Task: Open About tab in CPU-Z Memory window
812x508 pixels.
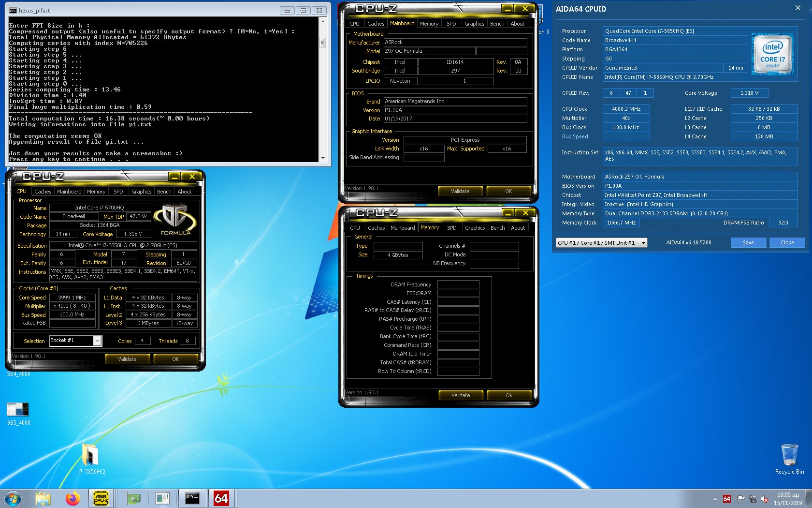Action: pyautogui.click(x=518, y=228)
